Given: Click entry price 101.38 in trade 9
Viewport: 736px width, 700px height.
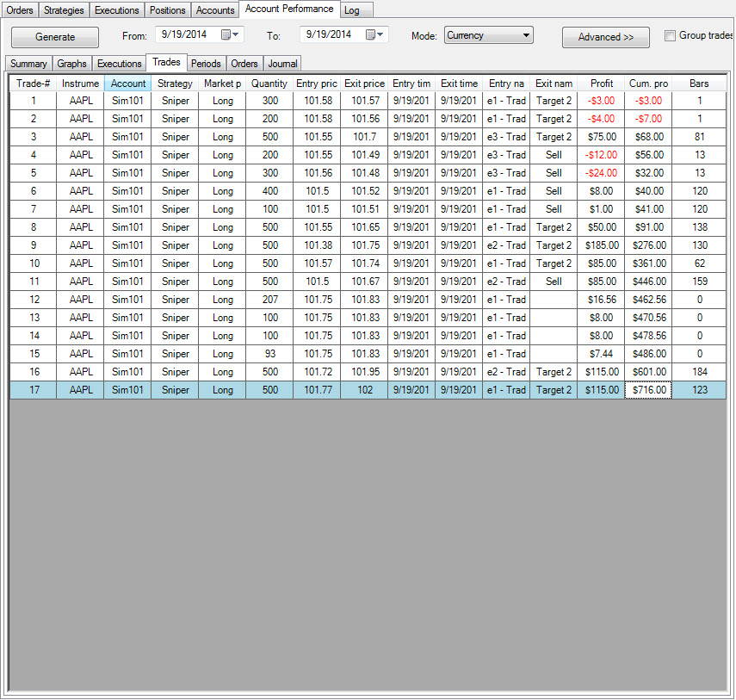Looking at the screenshot, I should [x=318, y=245].
